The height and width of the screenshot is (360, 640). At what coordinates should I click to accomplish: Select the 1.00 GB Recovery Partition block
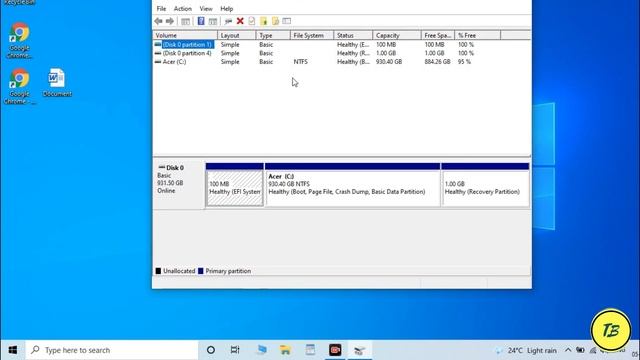point(485,184)
